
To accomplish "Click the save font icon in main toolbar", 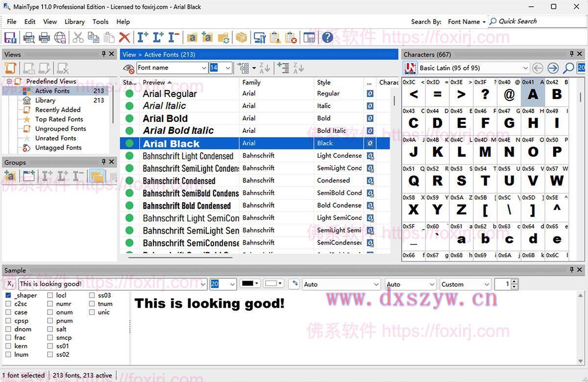I will pos(11,37).
